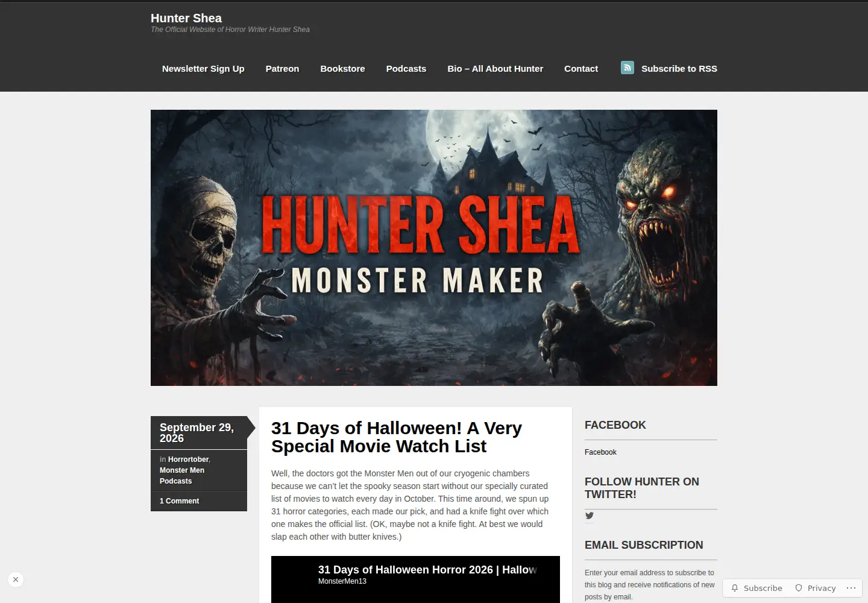Viewport: 868px width, 603px height.
Task: Click the RSS feed icon
Action: 627,68
